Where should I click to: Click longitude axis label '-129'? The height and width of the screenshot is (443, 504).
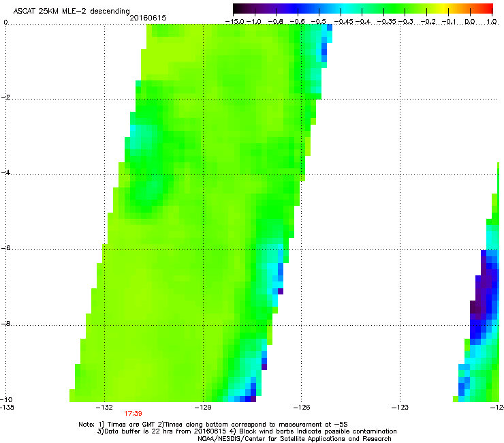203,408
